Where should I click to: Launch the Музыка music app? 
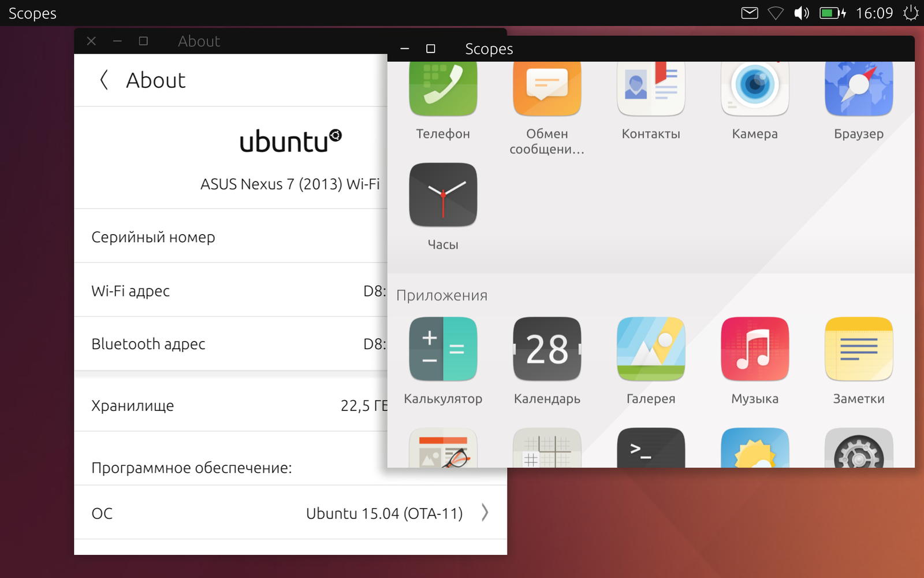pos(755,349)
